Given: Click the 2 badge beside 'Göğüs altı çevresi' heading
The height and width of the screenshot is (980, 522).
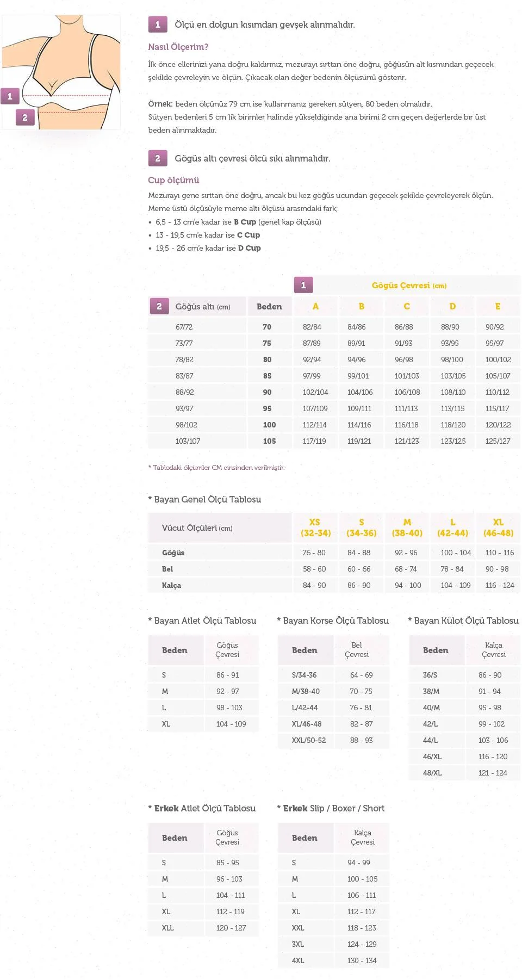Looking at the screenshot, I should coord(158,158).
